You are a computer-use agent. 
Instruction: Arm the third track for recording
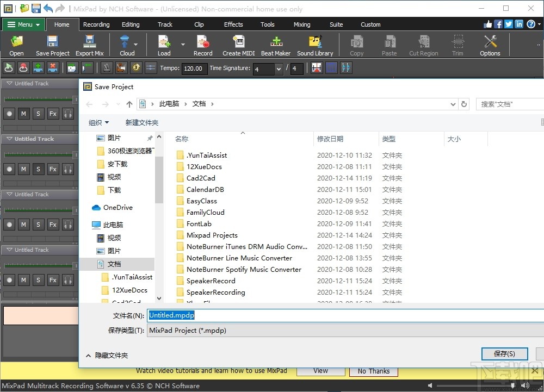9,225
